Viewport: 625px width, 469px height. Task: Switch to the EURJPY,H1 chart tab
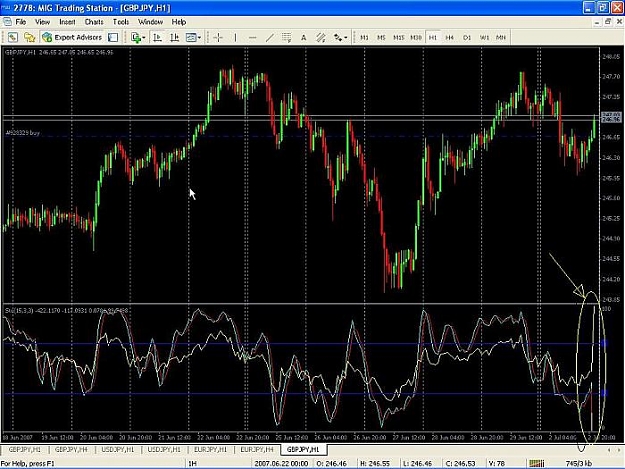point(210,450)
